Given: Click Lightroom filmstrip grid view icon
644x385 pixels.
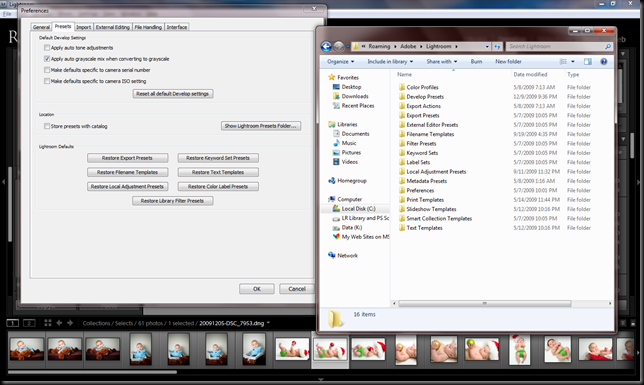Looking at the screenshot, I should (x=48, y=323).
